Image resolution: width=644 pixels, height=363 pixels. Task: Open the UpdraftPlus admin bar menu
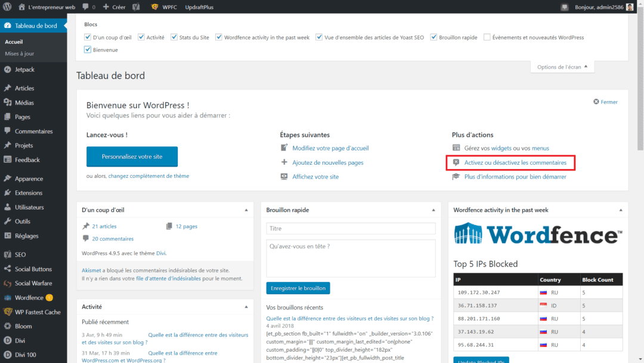[x=199, y=7]
